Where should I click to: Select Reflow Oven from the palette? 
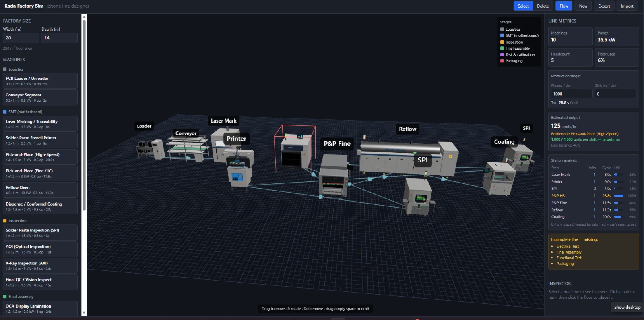tap(40, 190)
